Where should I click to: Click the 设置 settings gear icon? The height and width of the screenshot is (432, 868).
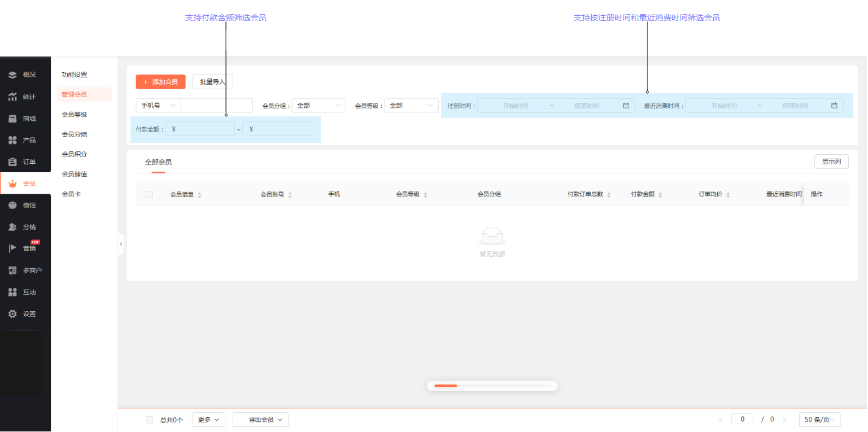pyautogui.click(x=12, y=314)
